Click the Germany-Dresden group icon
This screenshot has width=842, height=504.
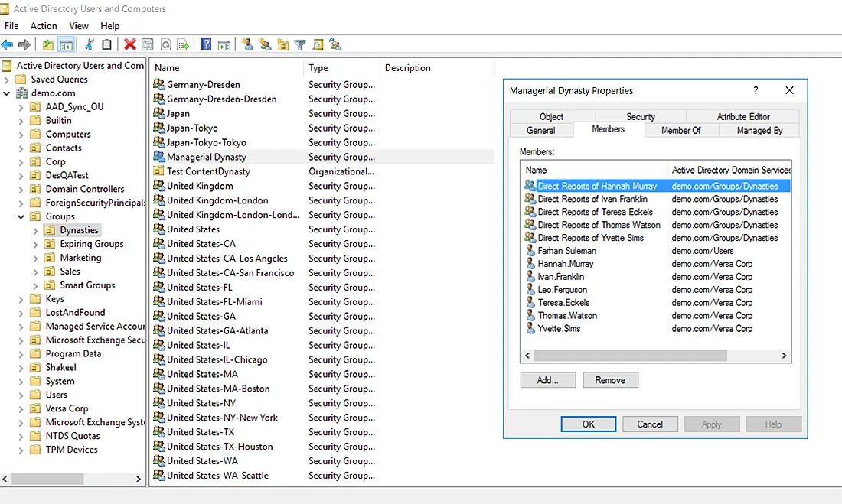[159, 83]
